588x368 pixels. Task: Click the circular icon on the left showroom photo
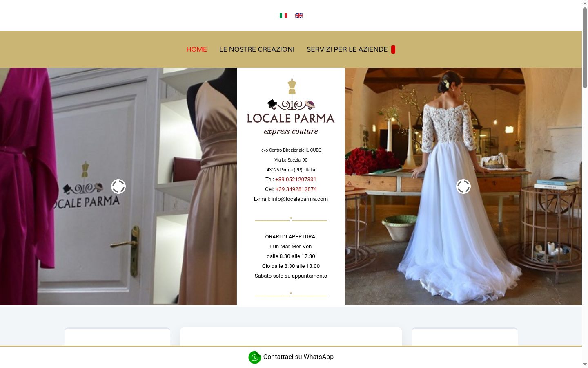pyautogui.click(x=118, y=186)
